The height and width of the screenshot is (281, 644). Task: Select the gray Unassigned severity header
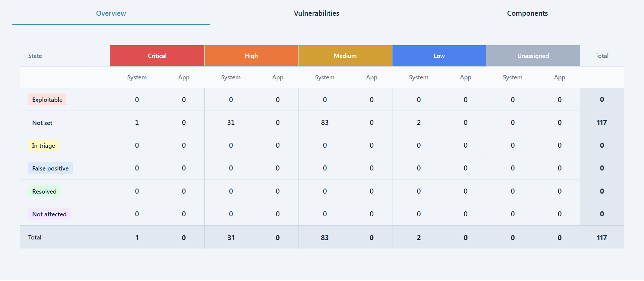pyautogui.click(x=533, y=56)
